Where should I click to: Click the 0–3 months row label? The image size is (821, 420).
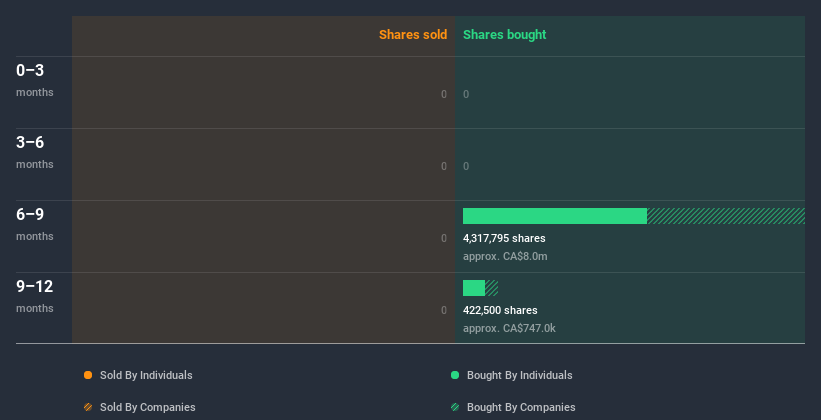pos(35,80)
